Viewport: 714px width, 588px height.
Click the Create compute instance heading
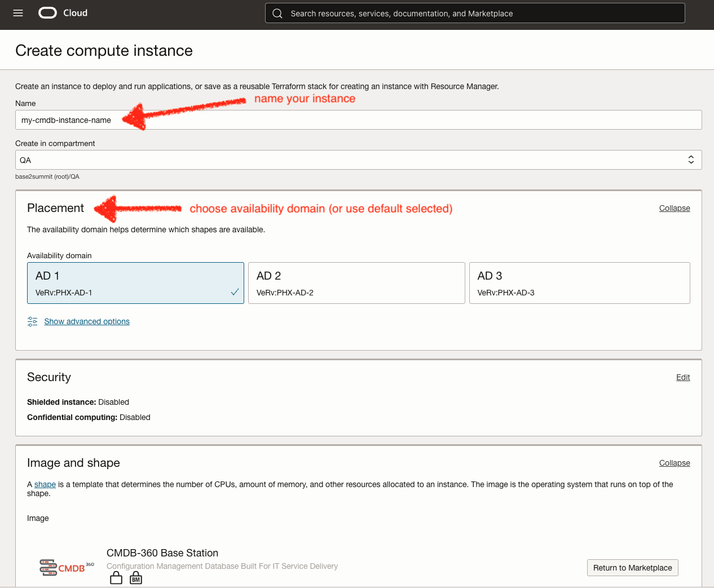104,51
